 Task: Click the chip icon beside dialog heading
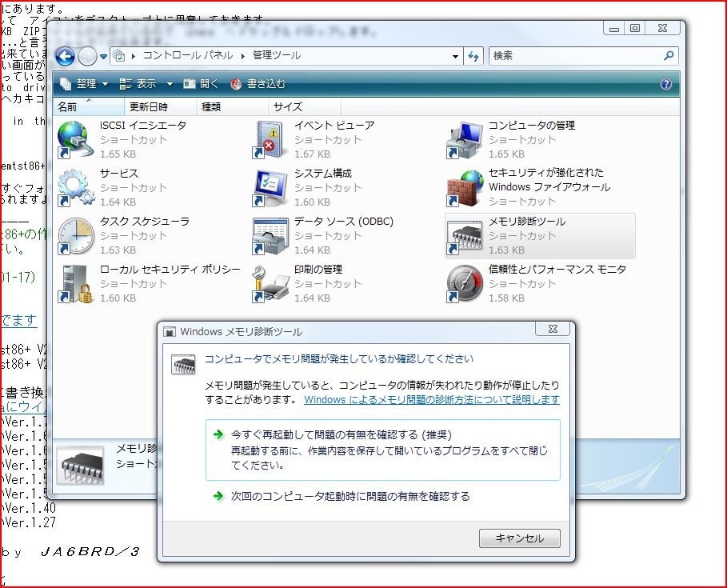[x=183, y=365]
